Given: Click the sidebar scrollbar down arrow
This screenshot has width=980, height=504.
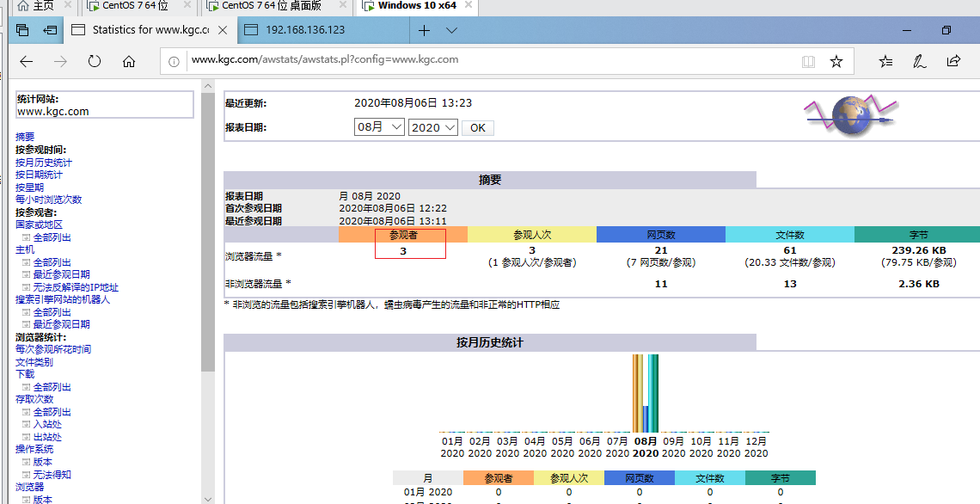Looking at the screenshot, I should tap(208, 497).
